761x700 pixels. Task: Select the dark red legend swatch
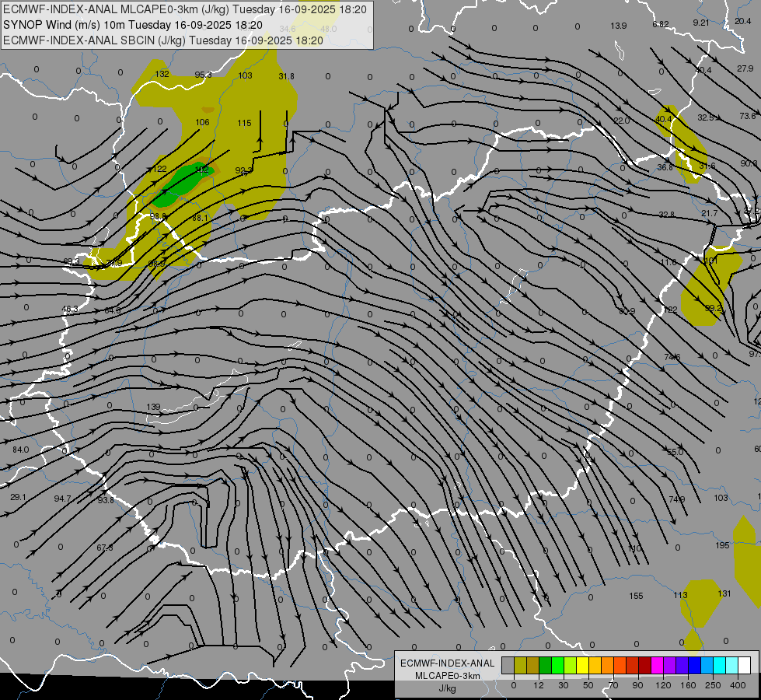644,666
